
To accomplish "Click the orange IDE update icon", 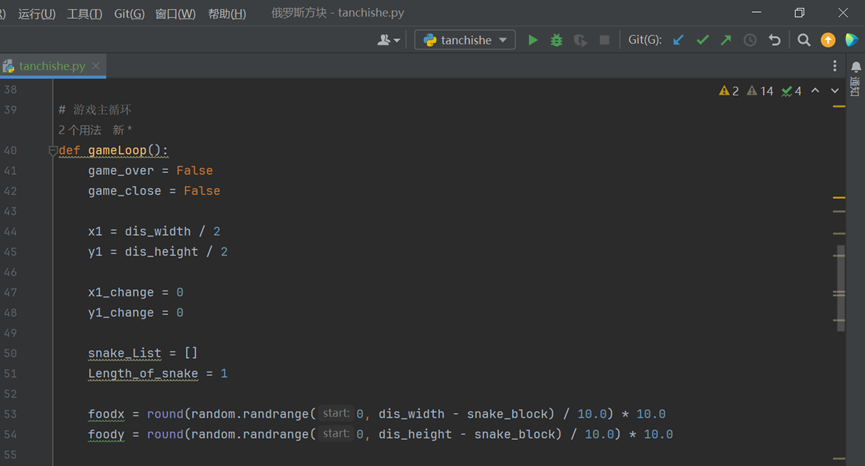I will 828,40.
